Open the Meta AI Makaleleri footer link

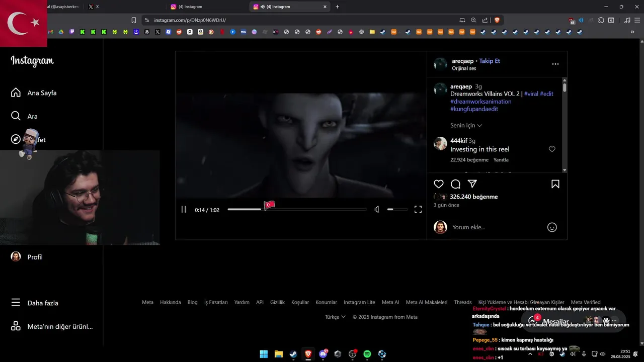pos(427,302)
